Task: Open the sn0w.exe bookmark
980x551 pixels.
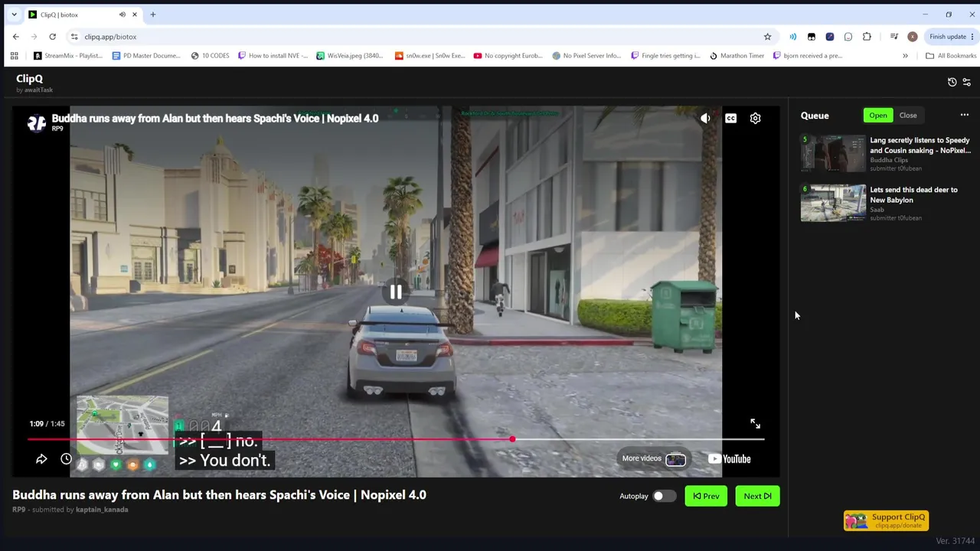Action: tap(430, 55)
